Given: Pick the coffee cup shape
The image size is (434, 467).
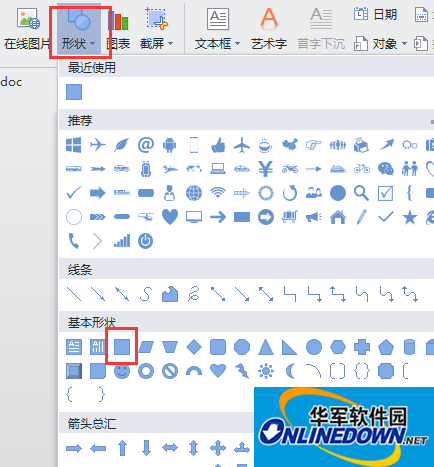Looking at the screenshot, I should coord(266,145).
